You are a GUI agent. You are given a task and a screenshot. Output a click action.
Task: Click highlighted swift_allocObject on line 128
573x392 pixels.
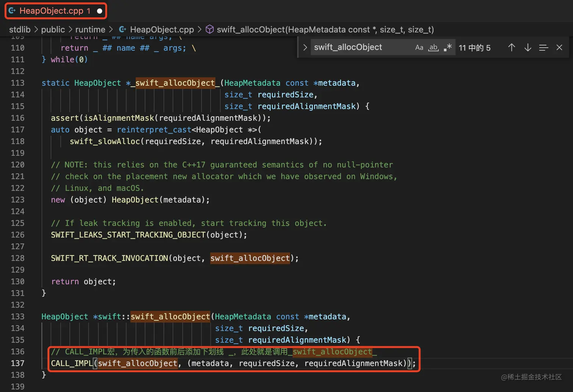coord(250,258)
